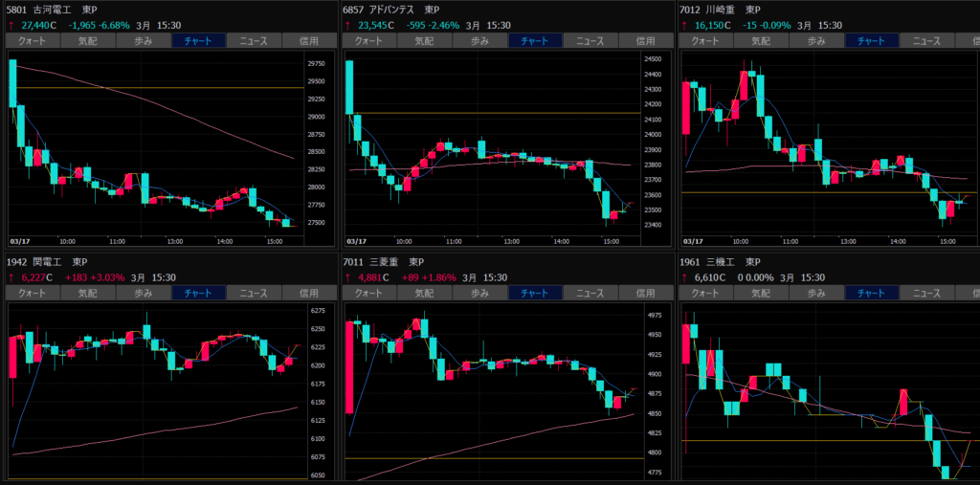Show 信用 tab in アドバンテス panel

point(645,40)
